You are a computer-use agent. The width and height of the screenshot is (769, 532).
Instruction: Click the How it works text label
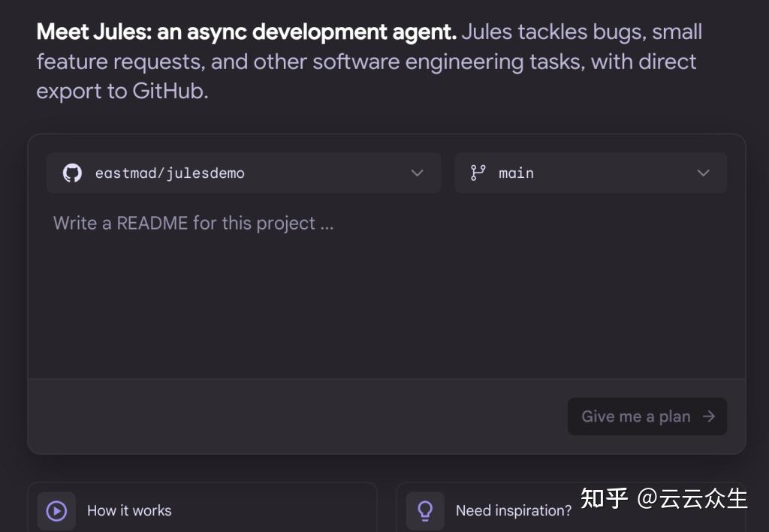(129, 510)
